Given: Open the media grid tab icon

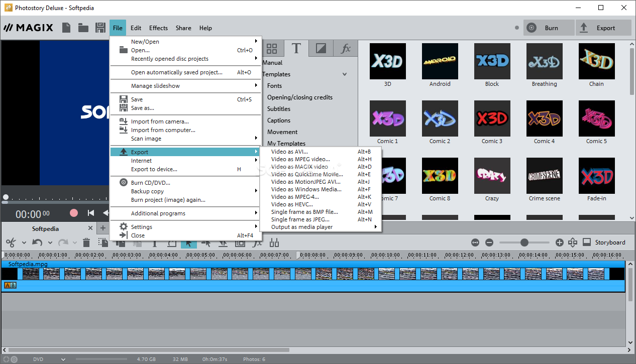Looking at the screenshot, I should pyautogui.click(x=272, y=49).
